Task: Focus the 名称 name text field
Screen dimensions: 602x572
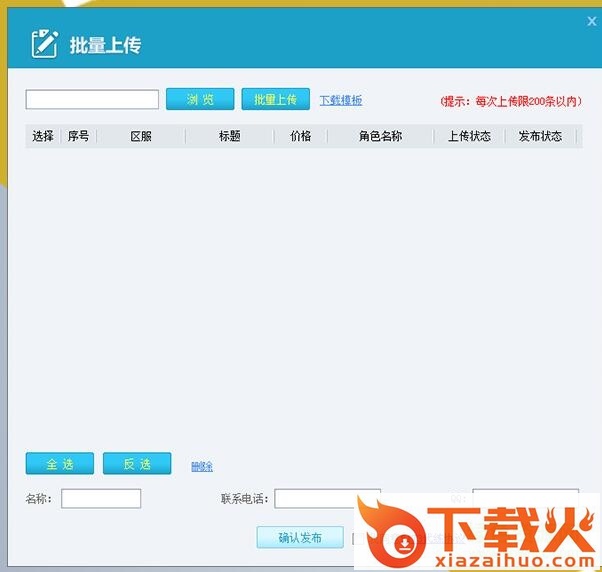Action: (x=101, y=498)
